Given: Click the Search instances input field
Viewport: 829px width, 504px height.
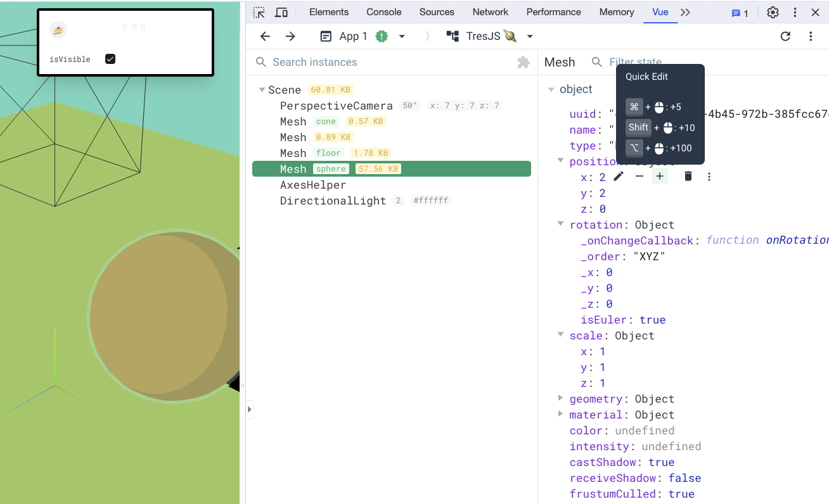Looking at the screenshot, I should click(x=380, y=62).
